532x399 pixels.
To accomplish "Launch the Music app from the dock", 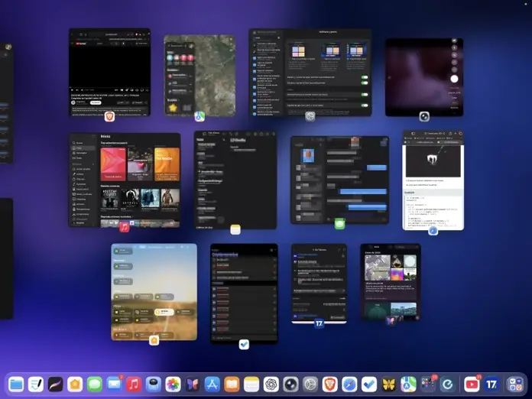I will (x=134, y=384).
